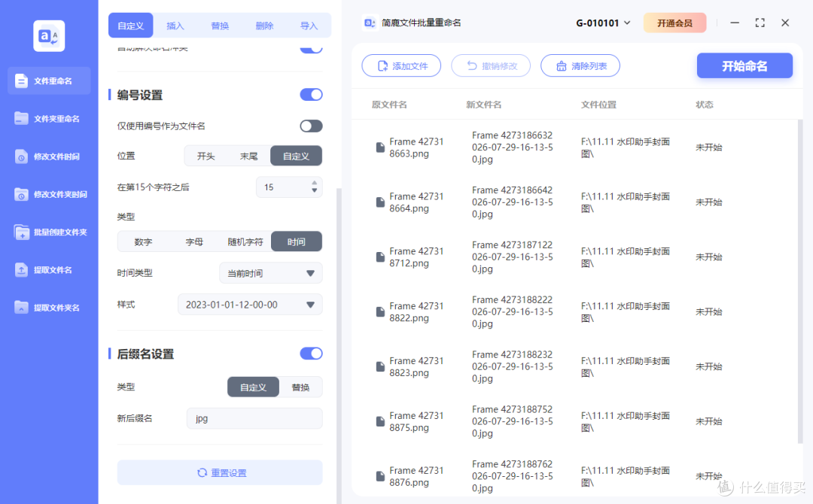Click the 原文件名 column header
Image resolution: width=813 pixels, height=504 pixels.
[389, 105]
